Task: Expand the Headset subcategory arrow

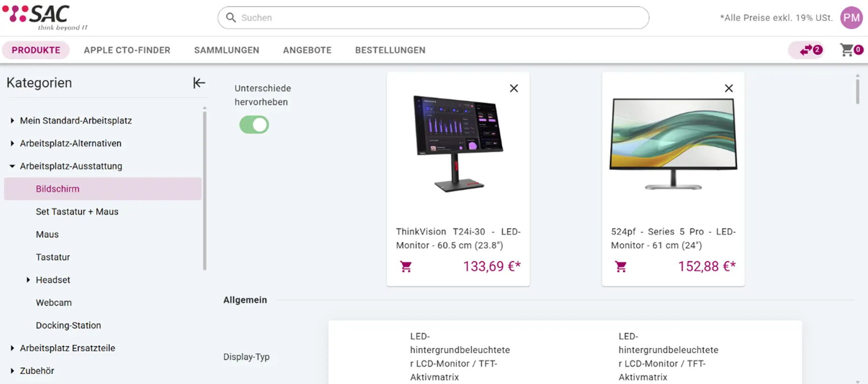Action: pos(28,280)
